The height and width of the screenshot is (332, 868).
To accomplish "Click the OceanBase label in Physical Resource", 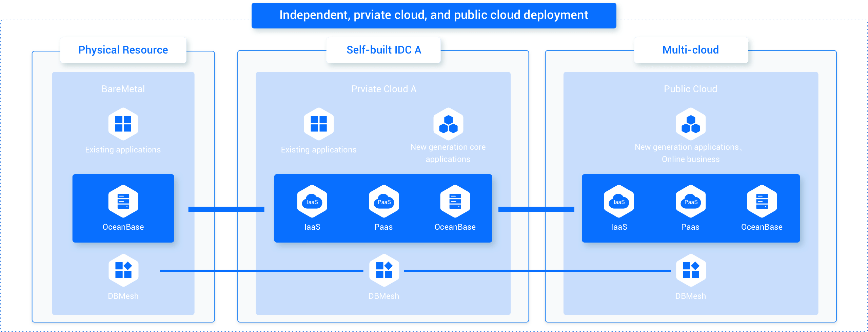I will [123, 227].
